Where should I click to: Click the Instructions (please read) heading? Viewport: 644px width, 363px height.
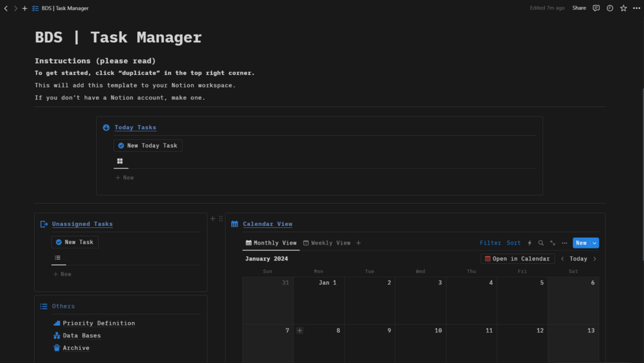(95, 61)
